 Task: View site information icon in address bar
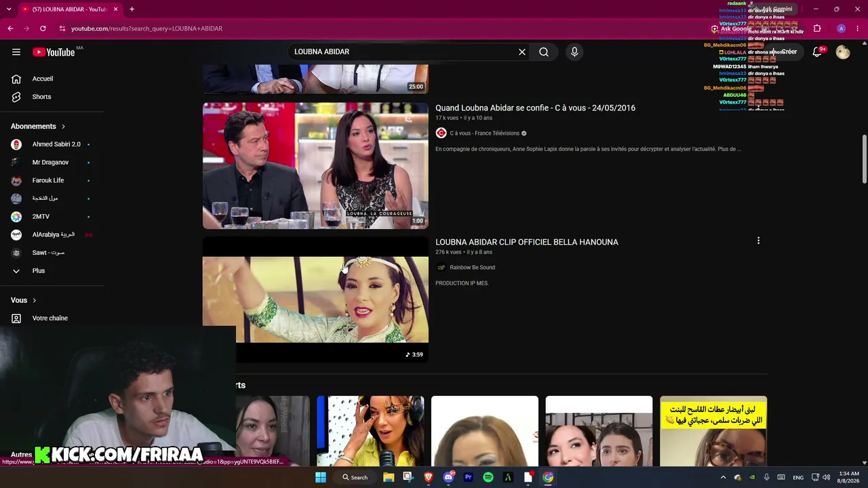point(62,28)
